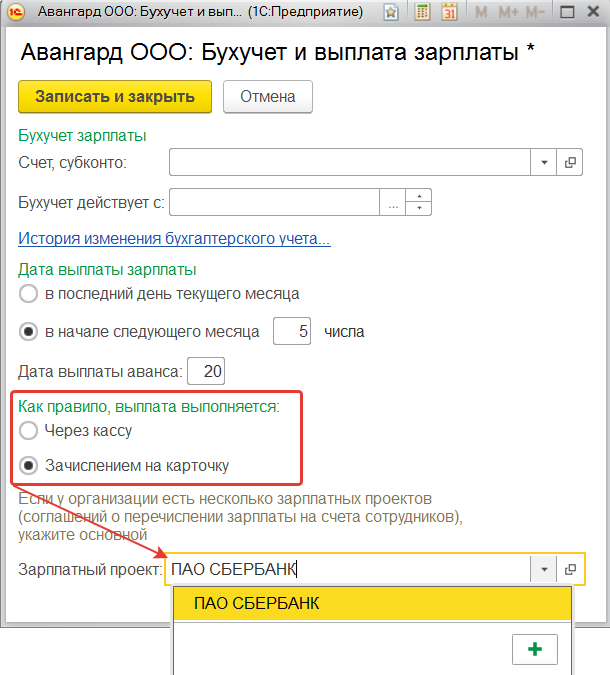Click the M memory button
Image resolution: width=610 pixels, height=675 pixels.
481,12
